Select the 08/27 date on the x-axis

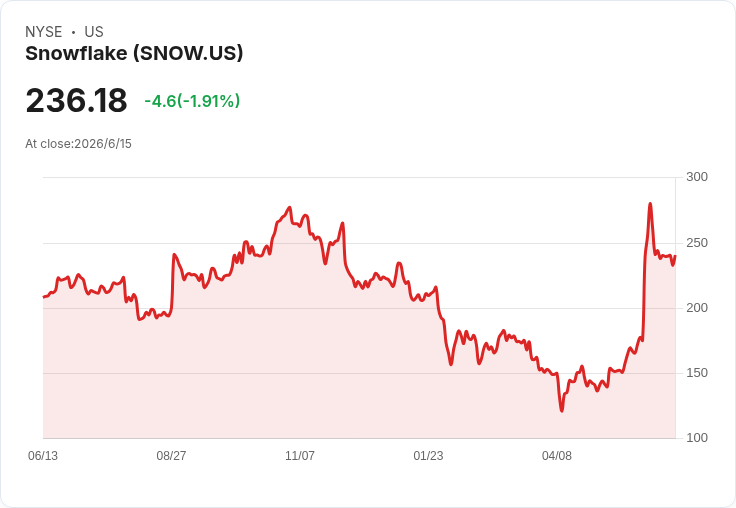coord(171,455)
